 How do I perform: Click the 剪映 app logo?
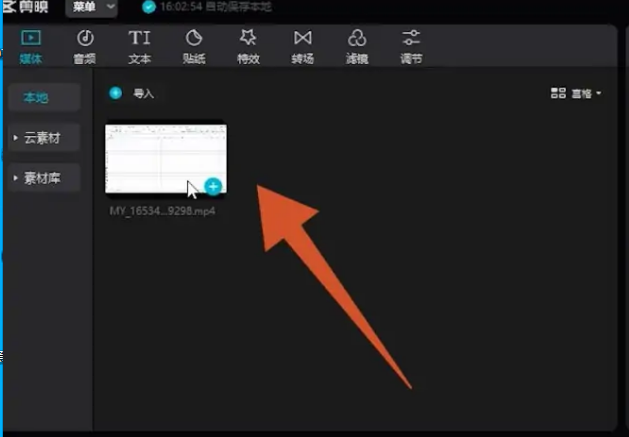coord(25,6)
